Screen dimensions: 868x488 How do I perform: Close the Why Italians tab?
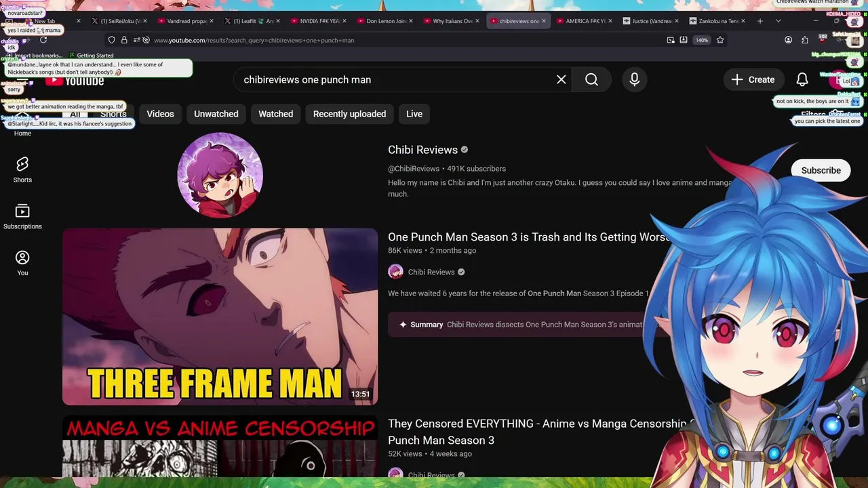[x=477, y=21]
